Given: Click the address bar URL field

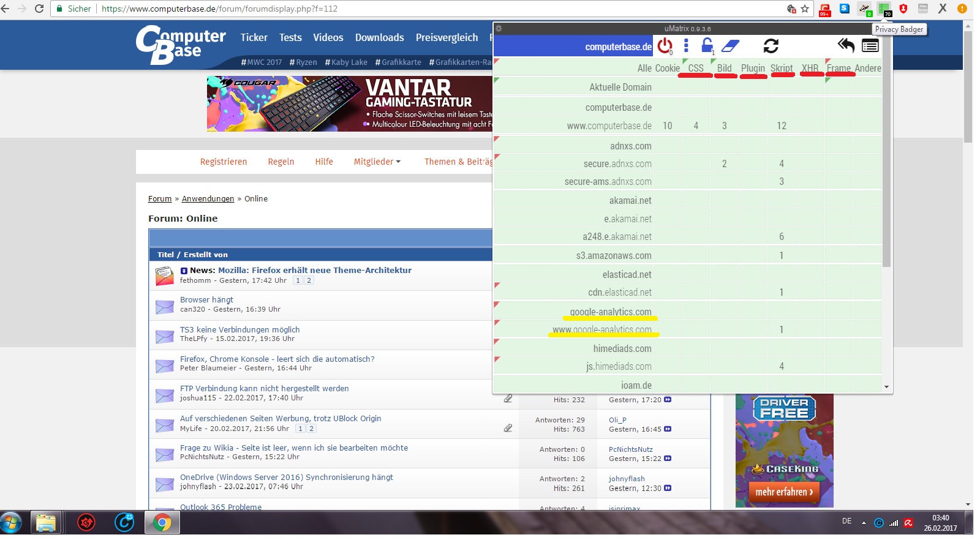Looking at the screenshot, I should [441, 9].
